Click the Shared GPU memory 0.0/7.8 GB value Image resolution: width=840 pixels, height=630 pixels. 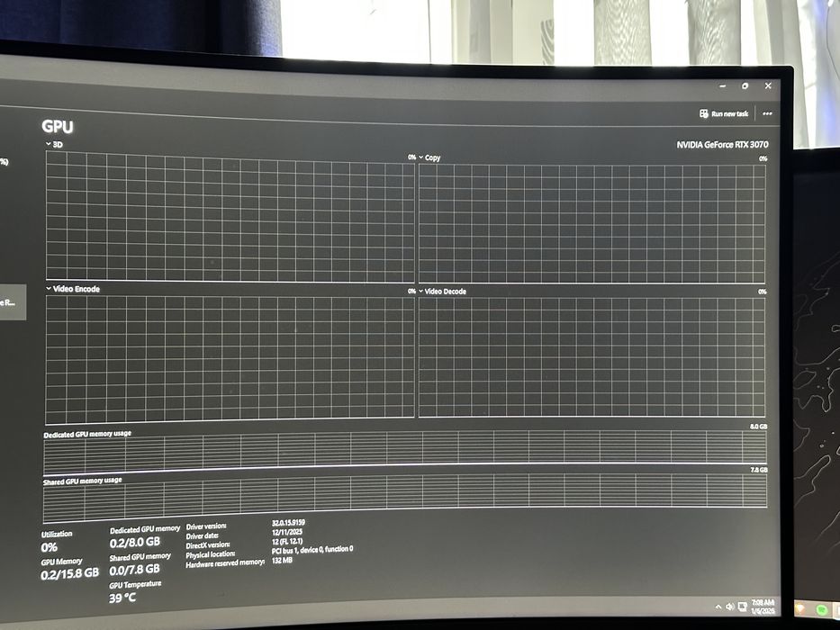tap(134, 570)
